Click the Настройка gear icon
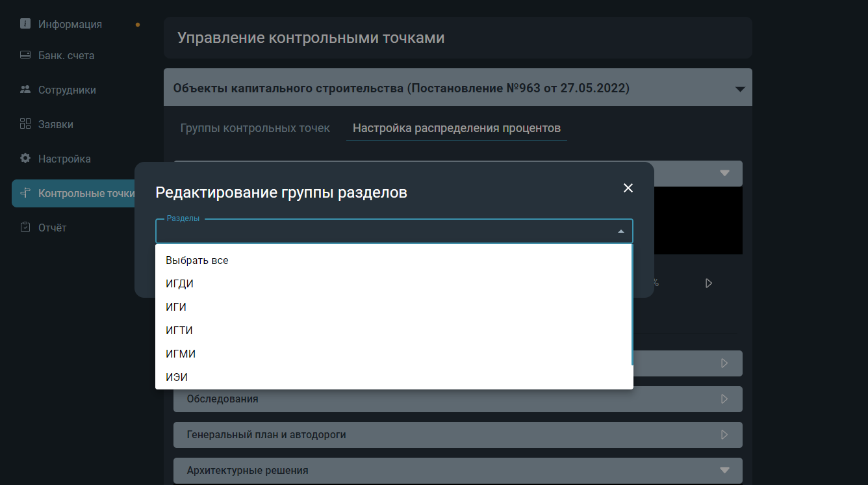This screenshot has height=485, width=868. [x=25, y=159]
